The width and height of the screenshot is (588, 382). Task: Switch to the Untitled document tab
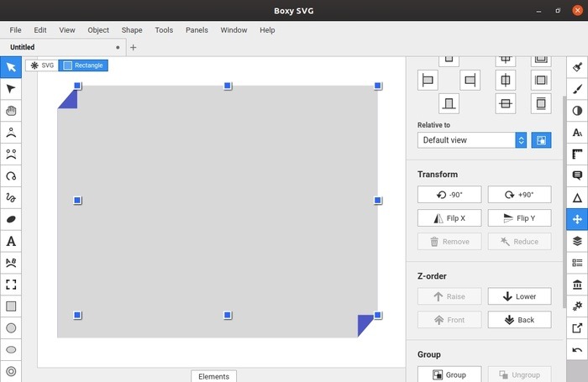(x=63, y=47)
